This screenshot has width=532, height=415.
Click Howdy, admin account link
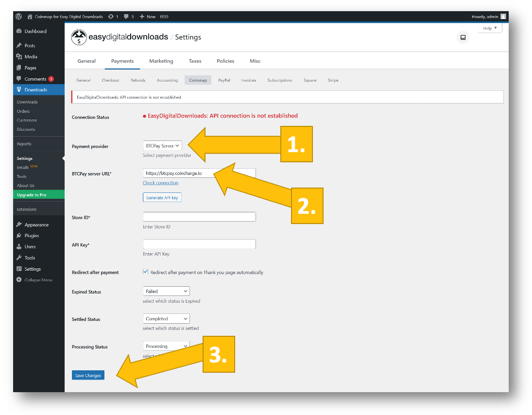[x=485, y=17]
